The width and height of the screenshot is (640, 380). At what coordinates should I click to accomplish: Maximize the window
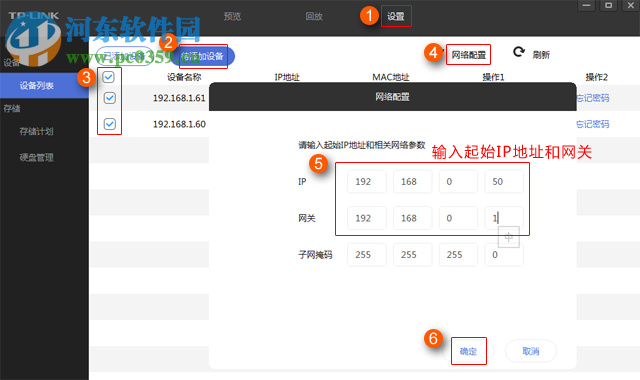(608, 5)
